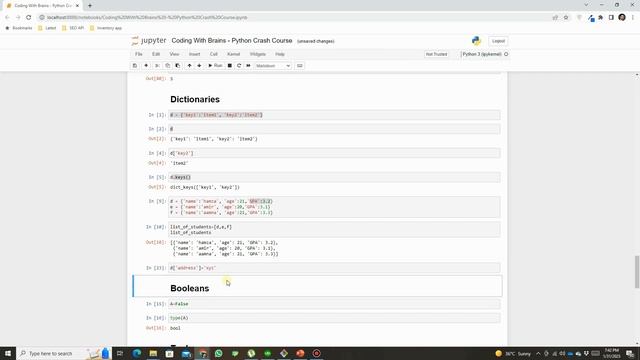The height and width of the screenshot is (360, 640).
Task: Open the Inventory app bookmark
Action: [106, 28]
